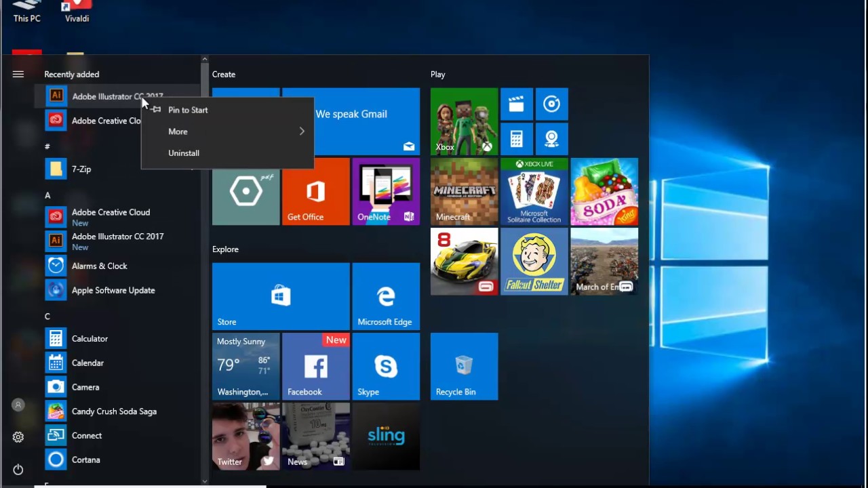868x488 pixels.
Task: Click the Explore group title
Action: pos(225,249)
